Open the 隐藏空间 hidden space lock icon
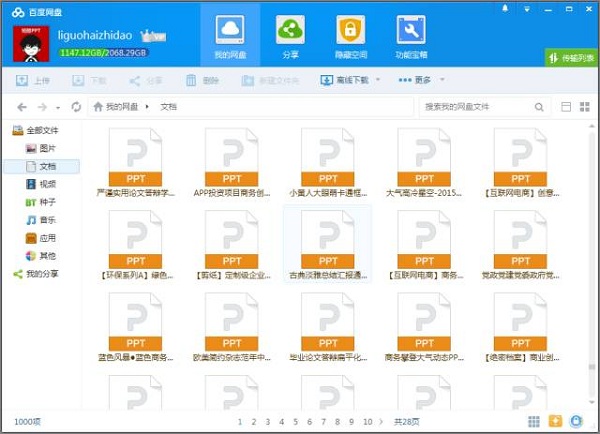This screenshot has width=600, height=434. [x=350, y=35]
